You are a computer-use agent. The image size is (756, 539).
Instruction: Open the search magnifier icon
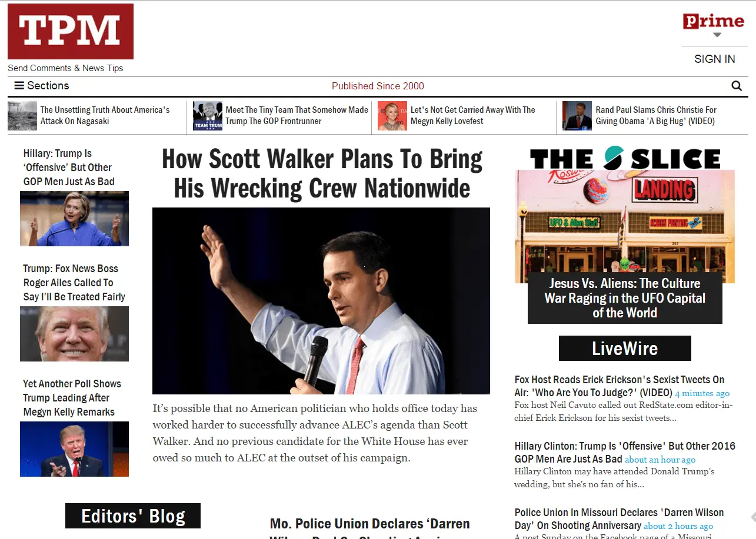[737, 86]
